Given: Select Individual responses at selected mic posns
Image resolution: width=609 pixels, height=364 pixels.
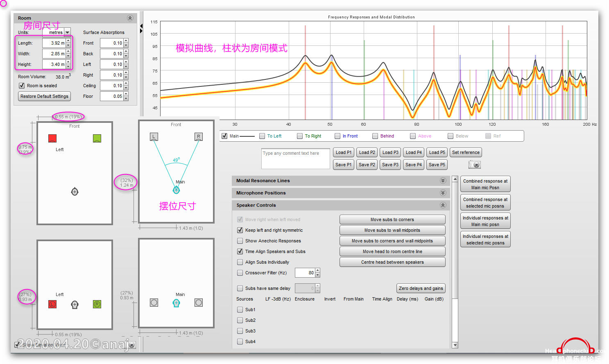Looking at the screenshot, I should [485, 240].
